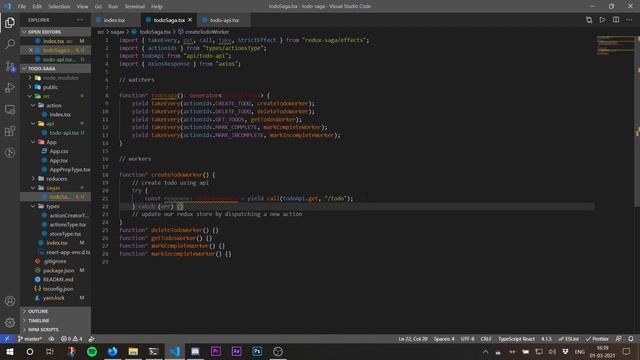Screen dimensions: 640x360
Task: Collapse the api folder
Action: point(56,124)
